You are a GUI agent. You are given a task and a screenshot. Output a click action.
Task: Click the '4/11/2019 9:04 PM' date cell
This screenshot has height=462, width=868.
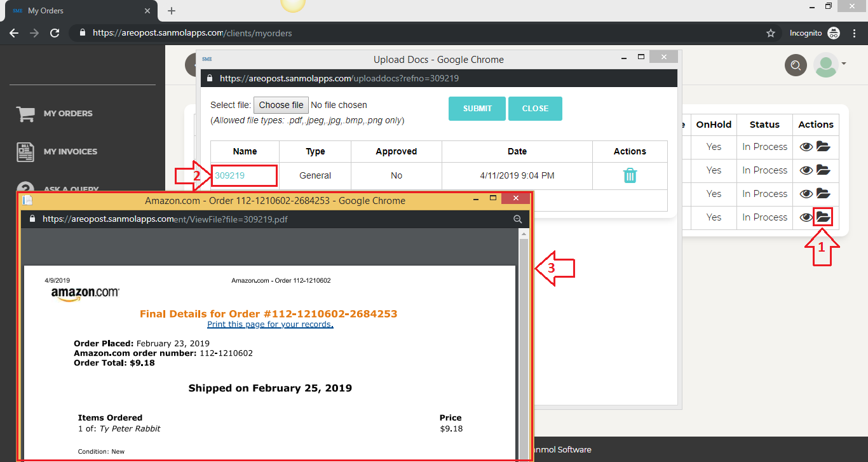[517, 175]
